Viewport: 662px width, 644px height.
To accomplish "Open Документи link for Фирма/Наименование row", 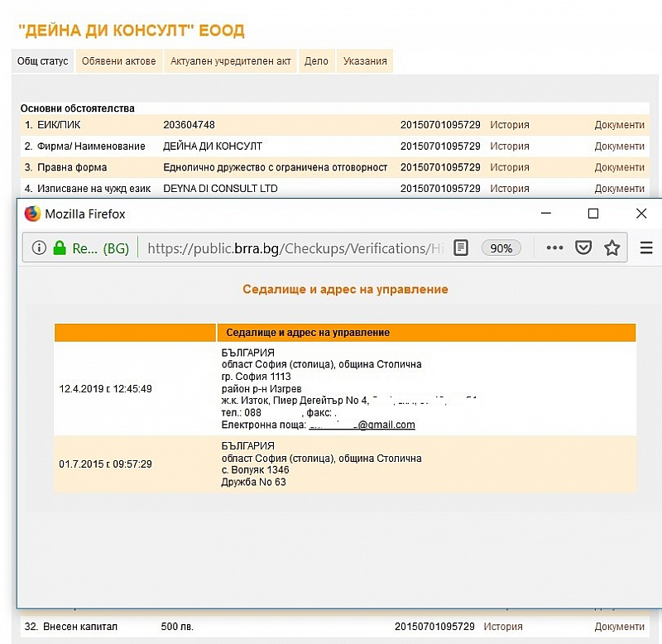I will click(619, 147).
